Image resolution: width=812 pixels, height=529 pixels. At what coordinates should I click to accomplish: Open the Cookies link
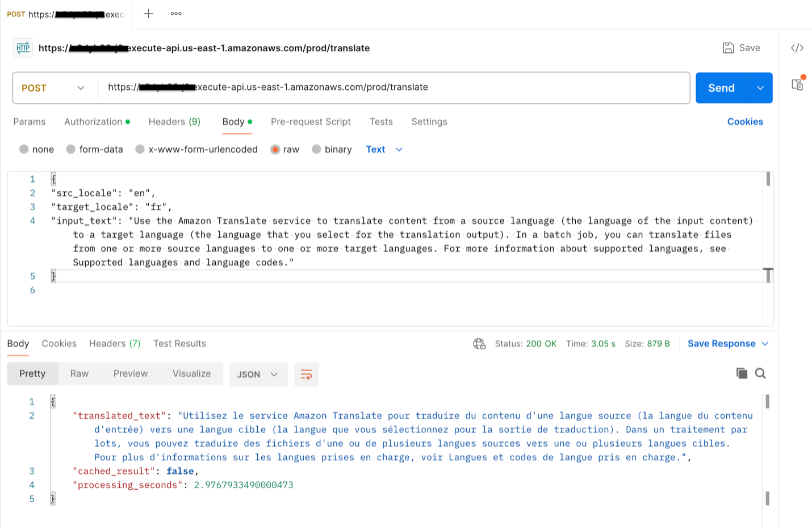pos(745,122)
